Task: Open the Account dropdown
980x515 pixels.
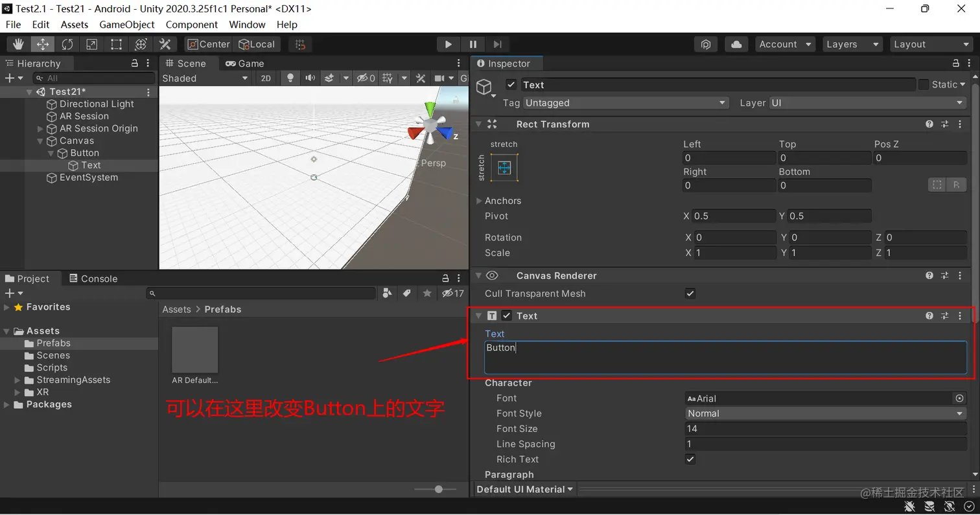Action: tap(785, 44)
